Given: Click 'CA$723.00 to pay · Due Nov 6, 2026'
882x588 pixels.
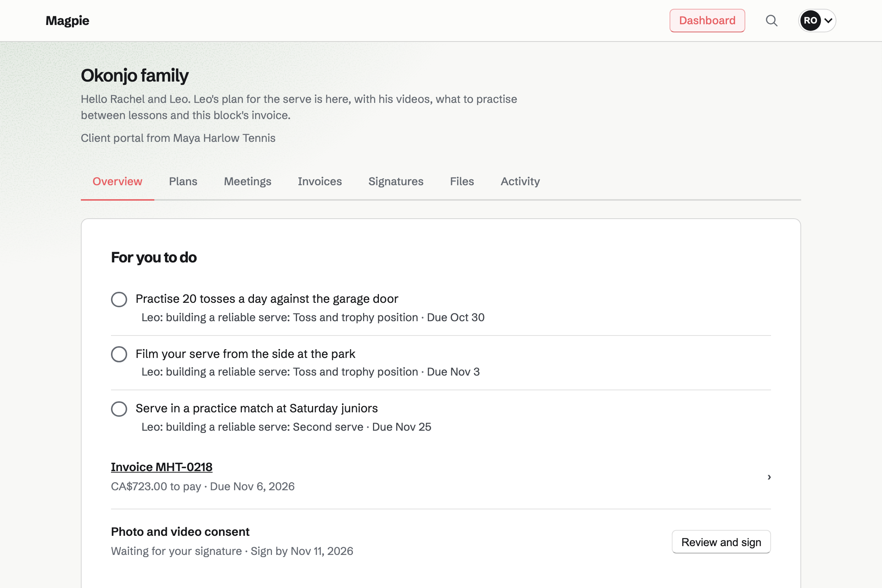Looking at the screenshot, I should coord(202,486).
